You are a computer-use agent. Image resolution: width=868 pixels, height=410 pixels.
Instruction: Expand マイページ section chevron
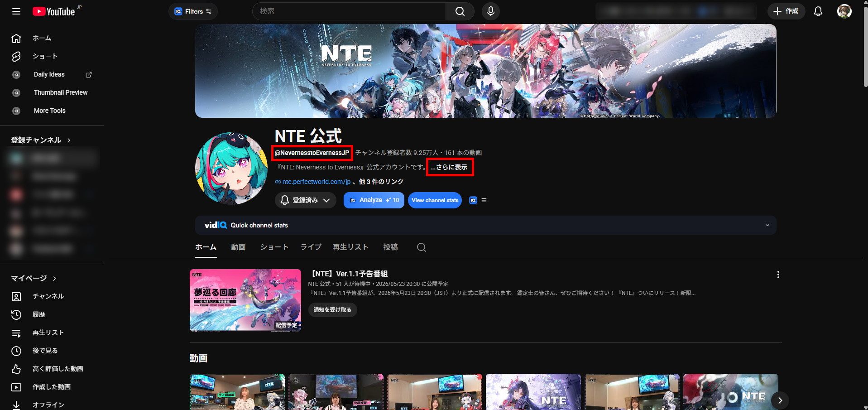pos(54,278)
